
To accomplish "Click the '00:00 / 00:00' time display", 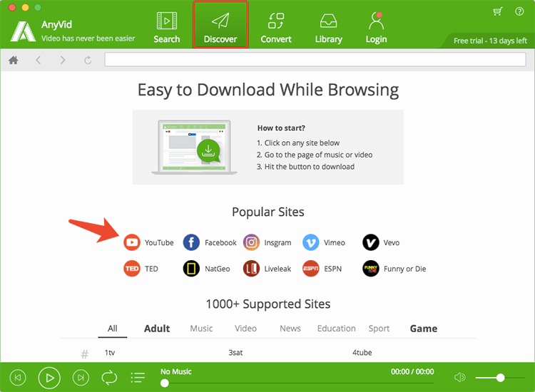I will point(412,371).
